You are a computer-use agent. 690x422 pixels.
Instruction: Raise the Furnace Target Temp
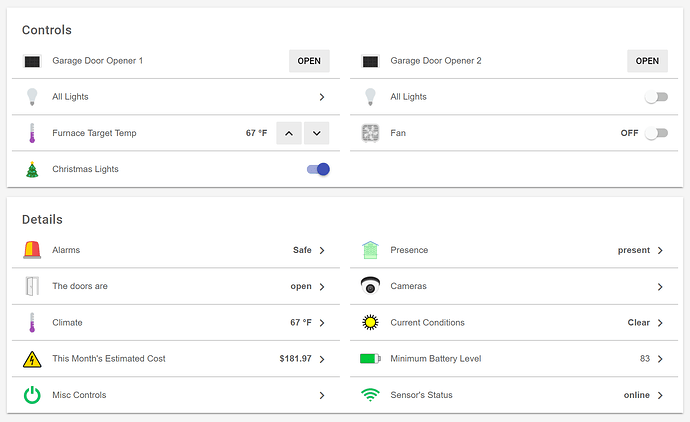click(288, 133)
